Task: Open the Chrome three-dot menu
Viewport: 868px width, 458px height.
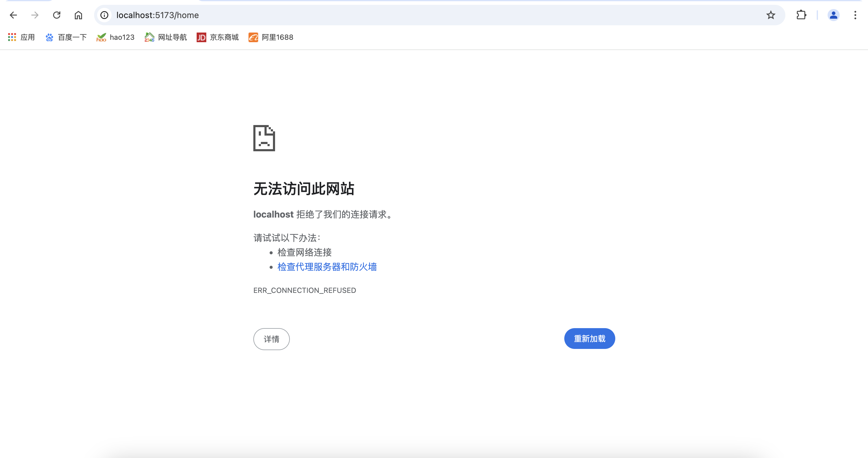Action: (855, 15)
